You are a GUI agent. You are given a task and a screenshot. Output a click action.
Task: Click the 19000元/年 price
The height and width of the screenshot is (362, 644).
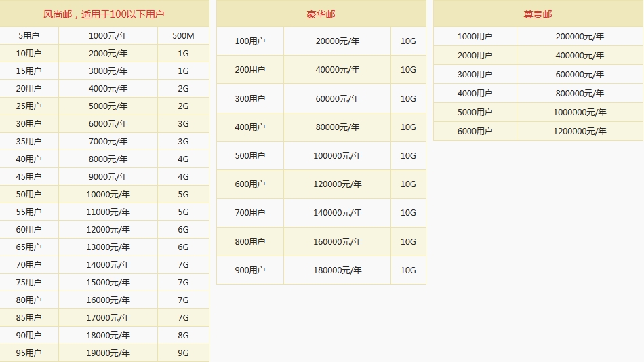click(108, 353)
